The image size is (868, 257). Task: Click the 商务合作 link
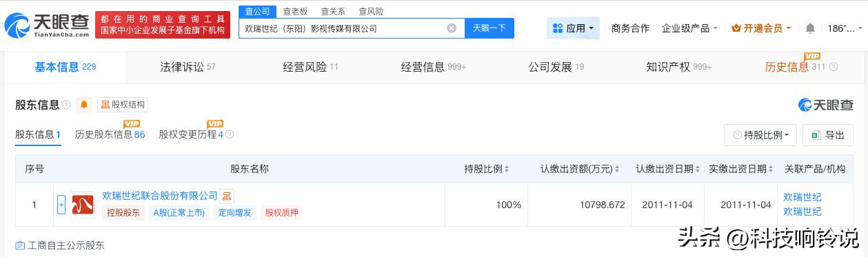(630, 28)
